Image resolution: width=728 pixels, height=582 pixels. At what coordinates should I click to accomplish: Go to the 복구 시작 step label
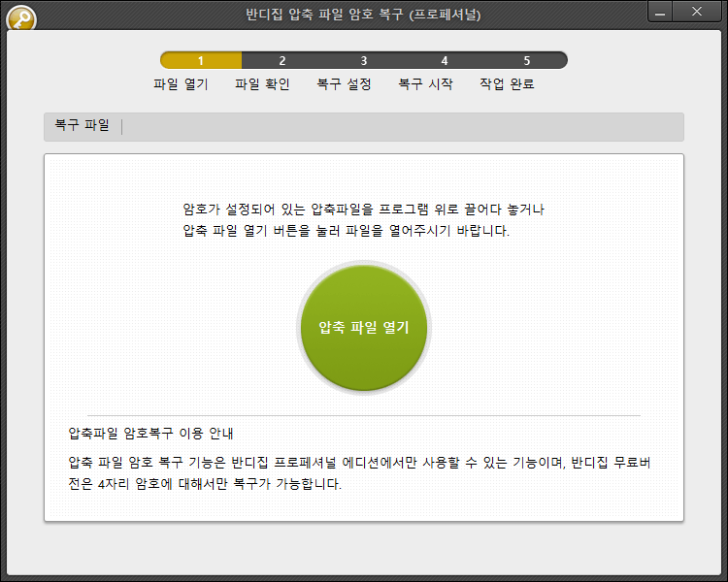pyautogui.click(x=425, y=84)
